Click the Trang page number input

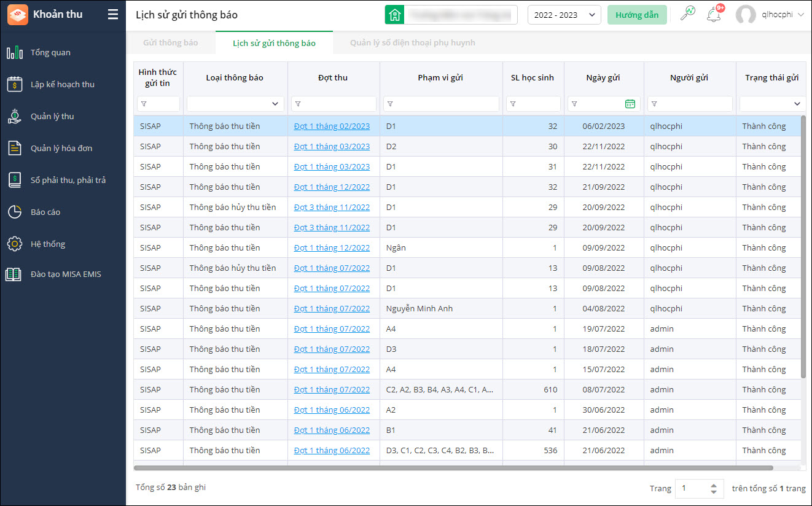coord(692,488)
